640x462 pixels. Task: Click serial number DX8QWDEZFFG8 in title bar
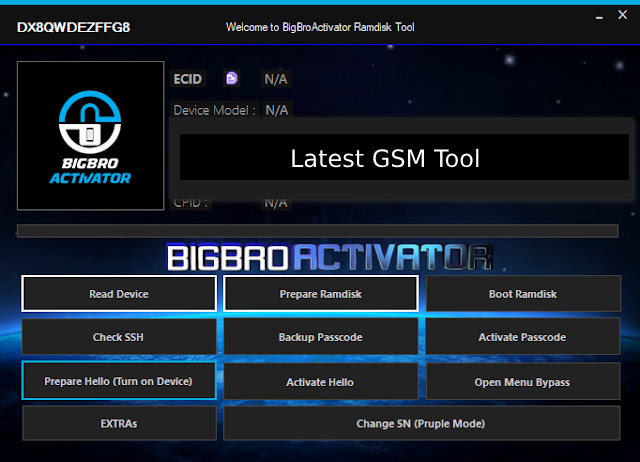[73, 27]
